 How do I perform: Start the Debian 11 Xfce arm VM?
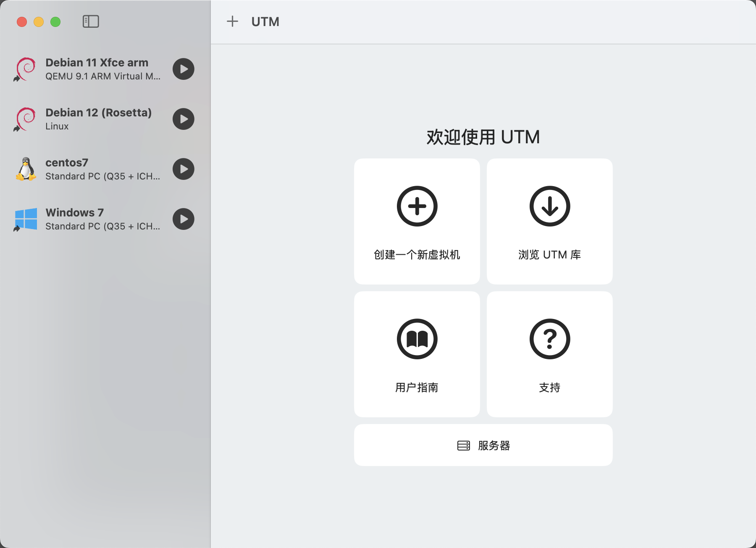pos(184,69)
